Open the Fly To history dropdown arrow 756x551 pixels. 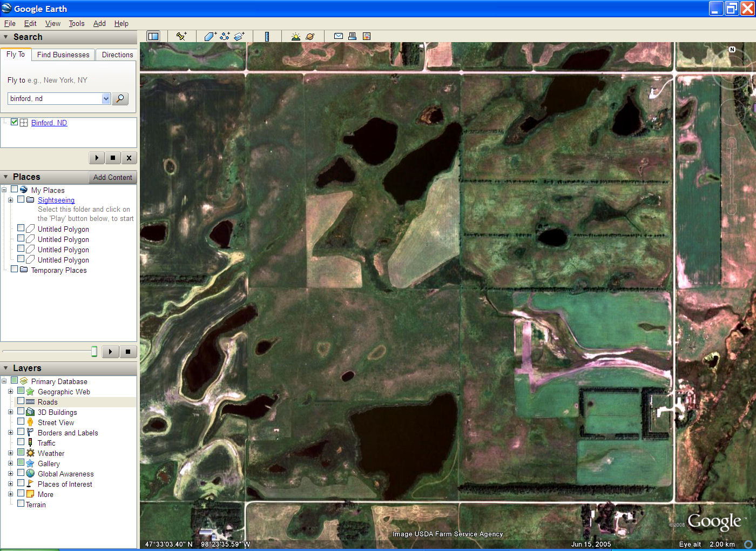[x=106, y=98]
